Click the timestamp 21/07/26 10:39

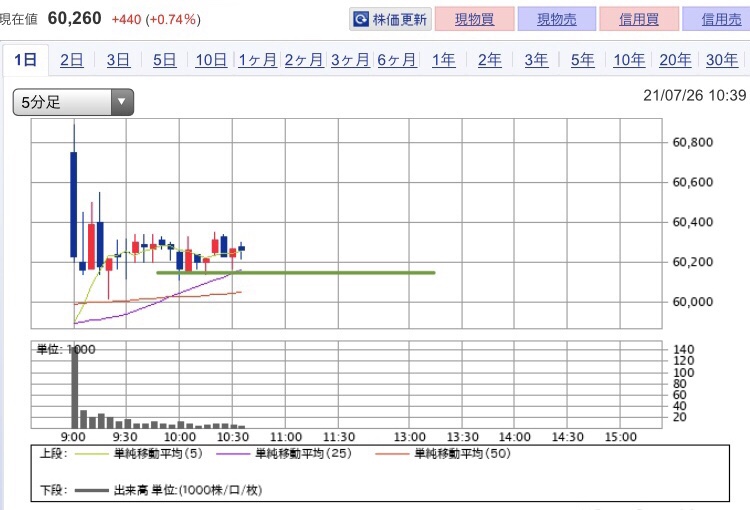click(x=695, y=95)
